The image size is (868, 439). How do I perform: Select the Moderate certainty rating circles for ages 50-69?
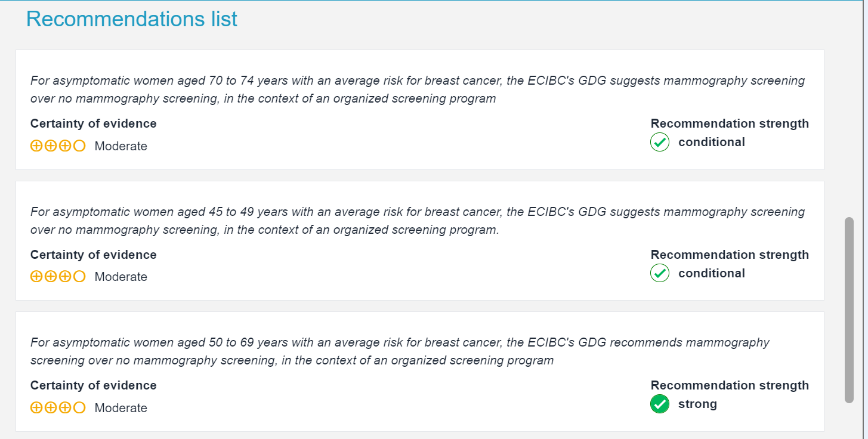point(58,407)
